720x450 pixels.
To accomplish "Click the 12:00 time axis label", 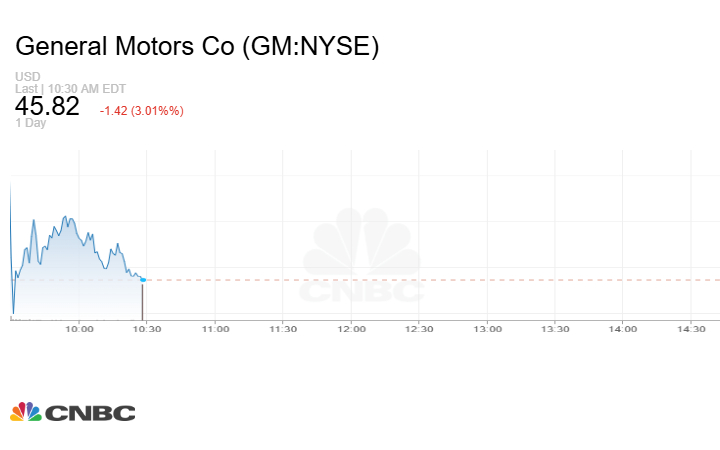I will [351, 328].
